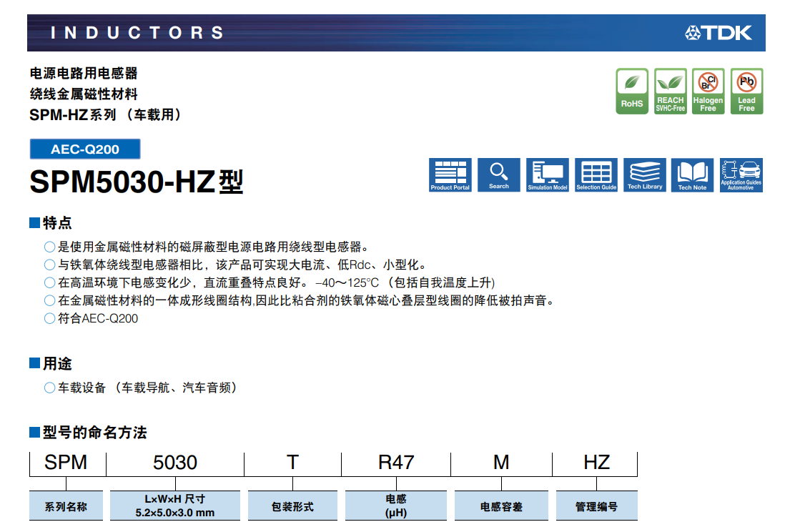Click the TDK logo
795x532 pixels.
point(719,33)
